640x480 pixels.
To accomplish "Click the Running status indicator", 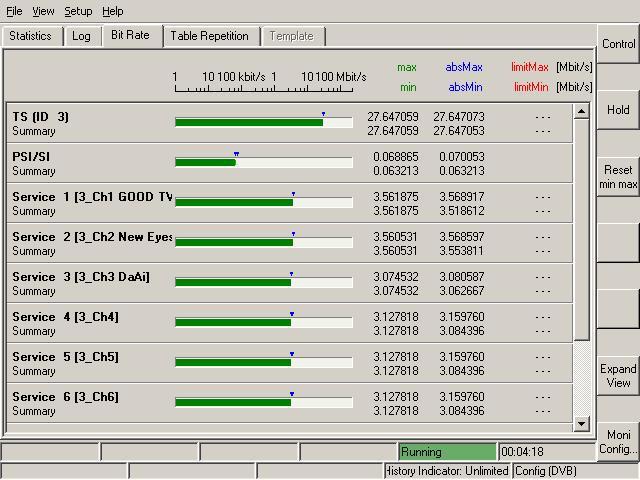I will click(x=447, y=452).
